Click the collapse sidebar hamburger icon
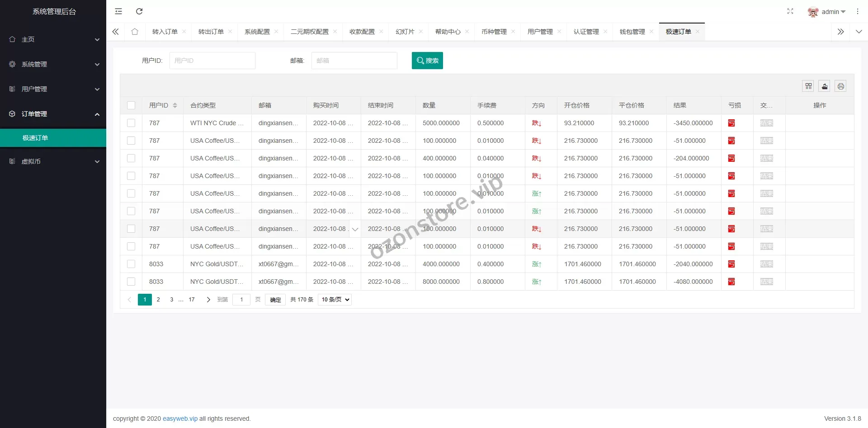868x428 pixels. click(x=118, y=11)
